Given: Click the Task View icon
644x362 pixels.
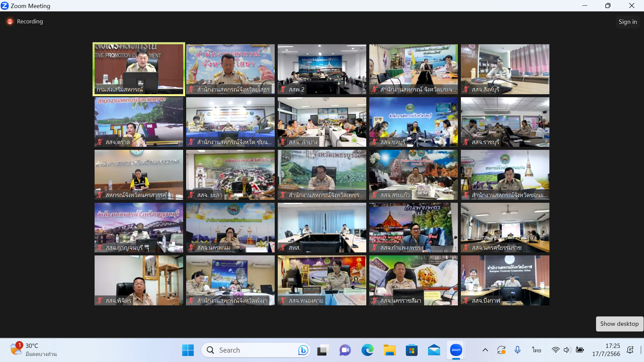Looking at the screenshot, I should [x=322, y=350].
